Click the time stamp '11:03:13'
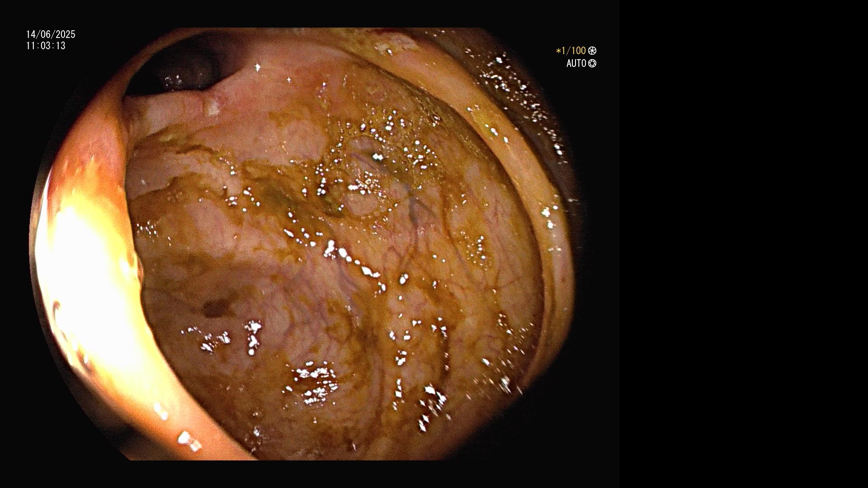The height and width of the screenshot is (488, 868). tap(46, 46)
